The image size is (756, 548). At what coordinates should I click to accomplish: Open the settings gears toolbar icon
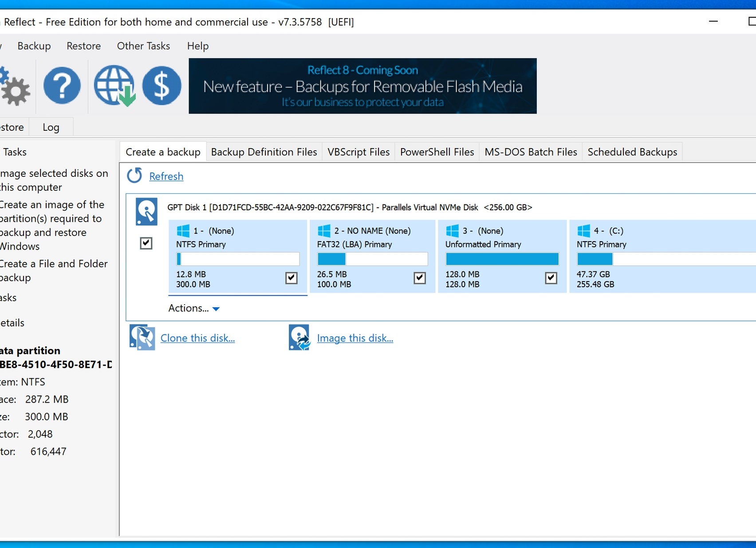pos(15,86)
